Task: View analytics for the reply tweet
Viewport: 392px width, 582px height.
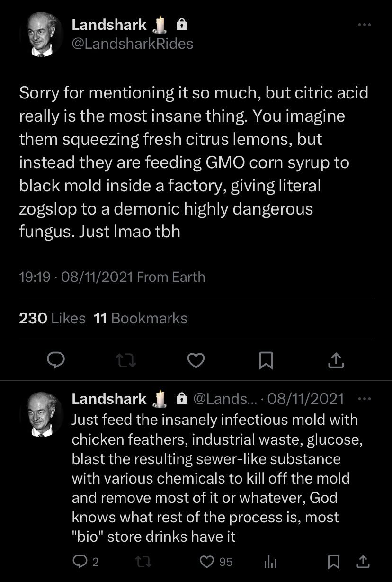Action: [269, 562]
